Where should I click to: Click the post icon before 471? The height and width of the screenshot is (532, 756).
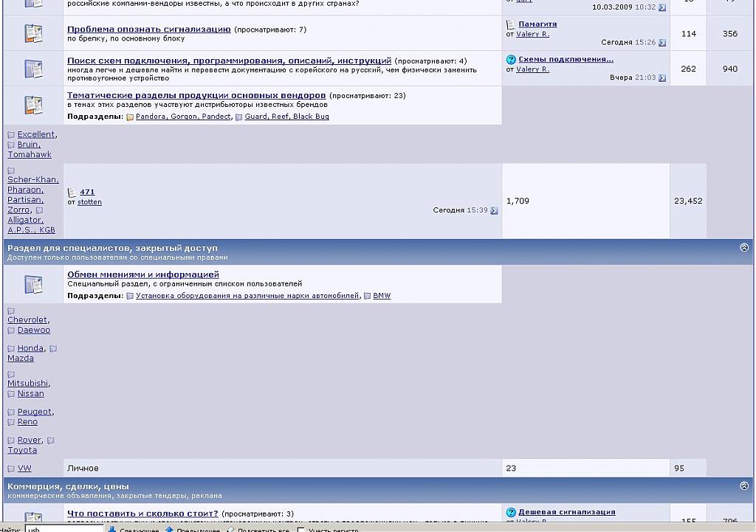point(72,193)
